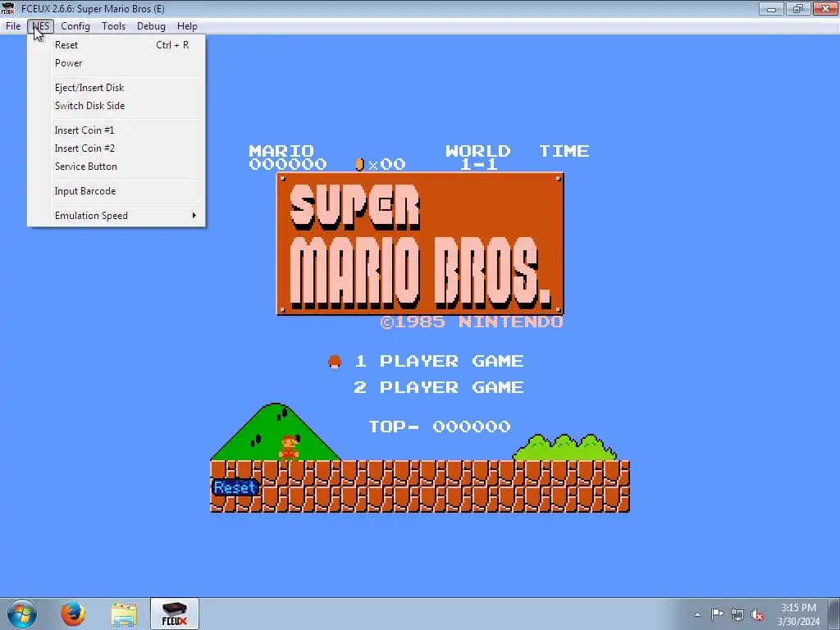This screenshot has height=630, width=840.
Task: Click the 1 PLAYER GAME text
Action: (x=439, y=361)
